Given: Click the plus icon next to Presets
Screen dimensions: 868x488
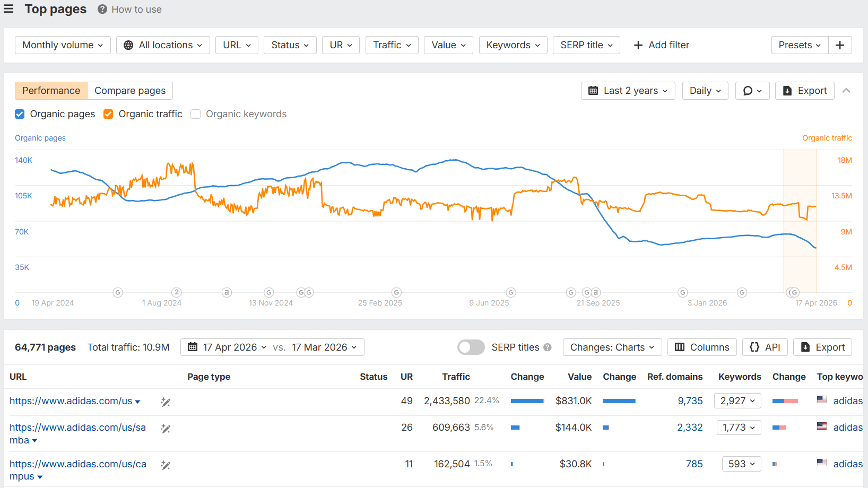Looking at the screenshot, I should point(840,45).
